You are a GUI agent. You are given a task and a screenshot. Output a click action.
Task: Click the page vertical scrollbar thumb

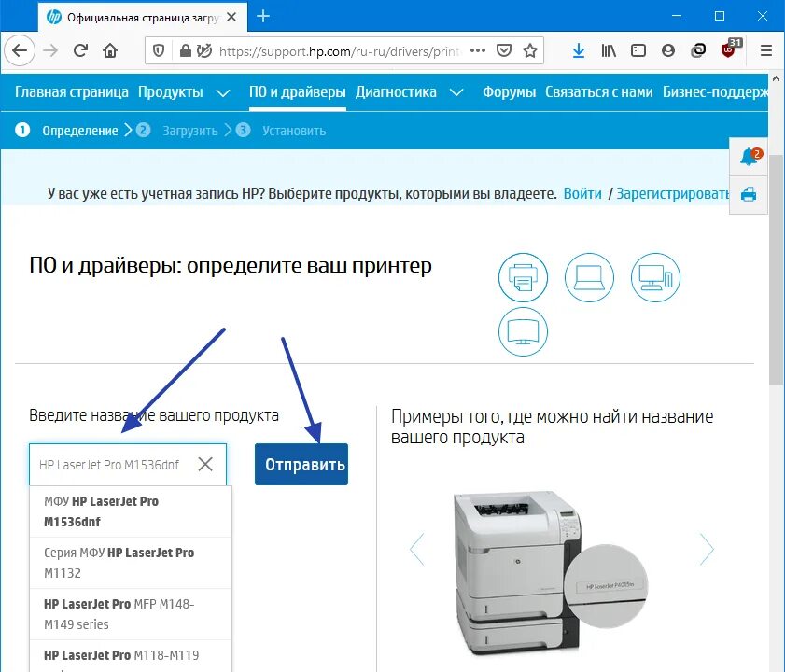776,270
